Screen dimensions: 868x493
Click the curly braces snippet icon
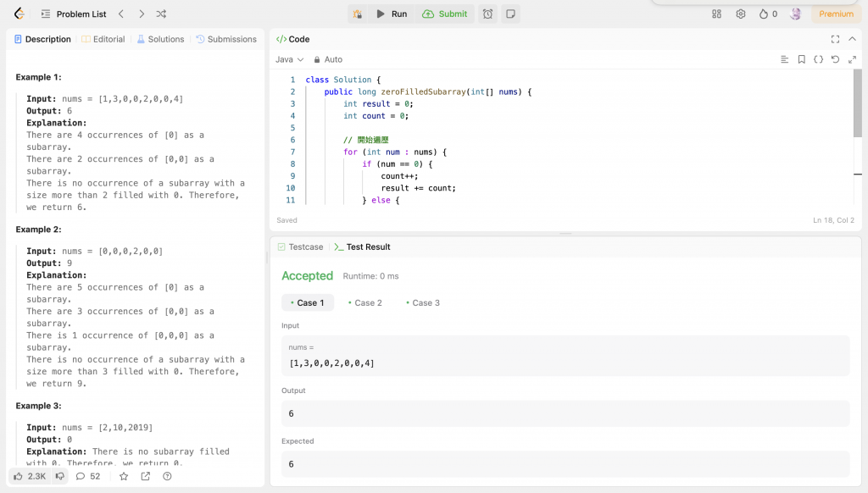818,59
